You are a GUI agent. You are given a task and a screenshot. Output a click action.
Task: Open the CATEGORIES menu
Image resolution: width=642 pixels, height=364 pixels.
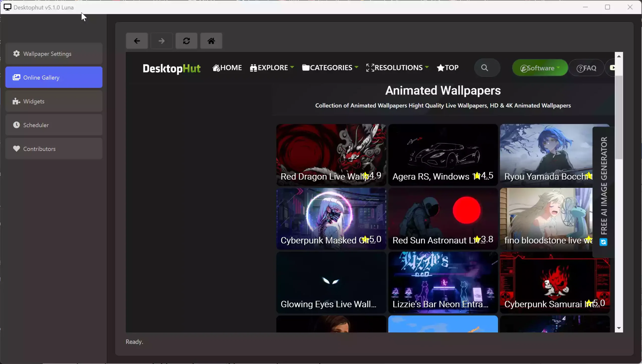tap(330, 68)
